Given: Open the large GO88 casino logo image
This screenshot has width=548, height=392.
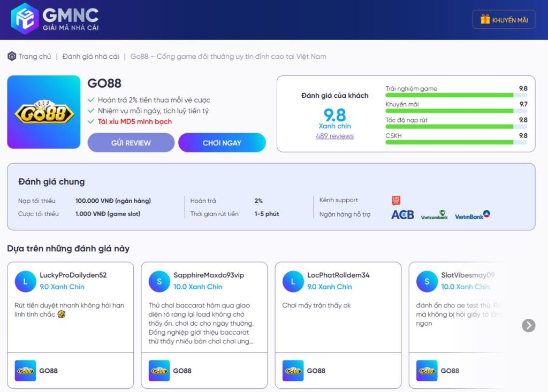Looking at the screenshot, I should tap(44, 112).
